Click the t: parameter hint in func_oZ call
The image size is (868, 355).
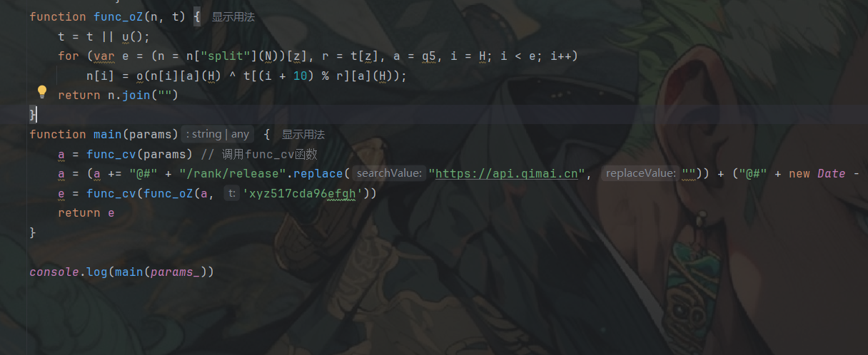click(231, 193)
